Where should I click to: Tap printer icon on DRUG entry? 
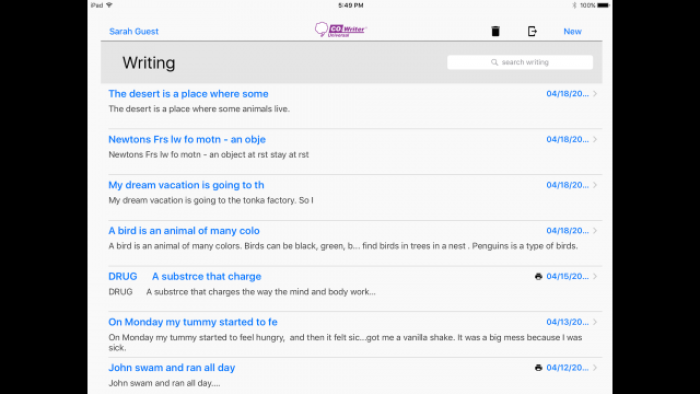point(538,277)
